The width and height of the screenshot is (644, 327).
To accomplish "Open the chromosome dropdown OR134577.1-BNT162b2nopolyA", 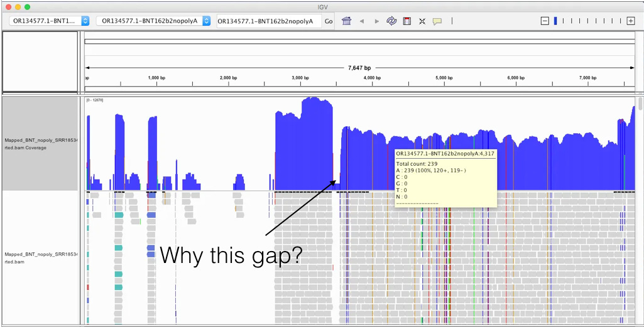I will (x=153, y=21).
